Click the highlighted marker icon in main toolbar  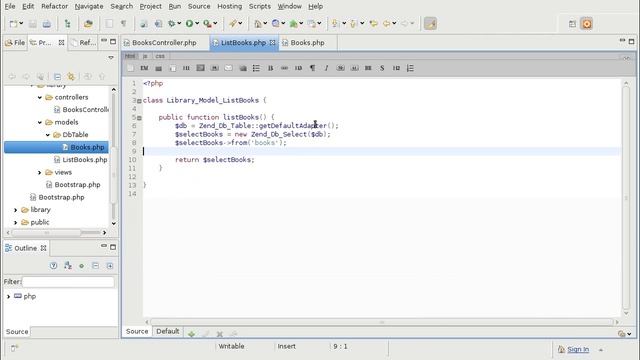[430, 24]
